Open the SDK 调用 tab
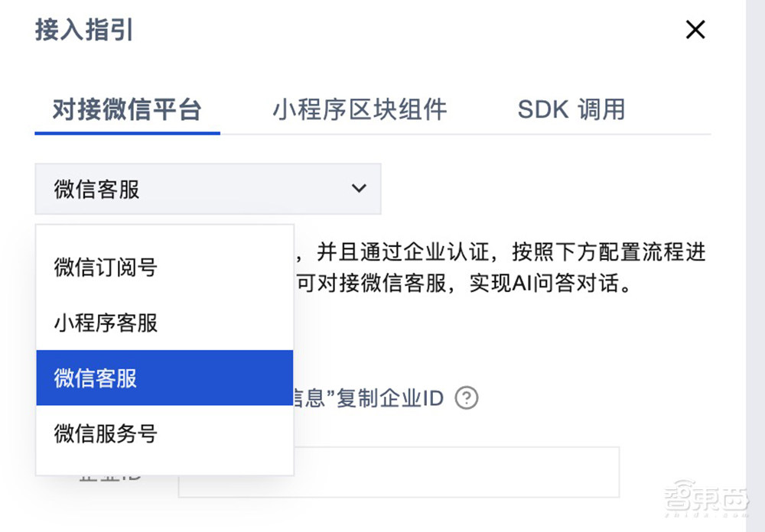 [569, 109]
